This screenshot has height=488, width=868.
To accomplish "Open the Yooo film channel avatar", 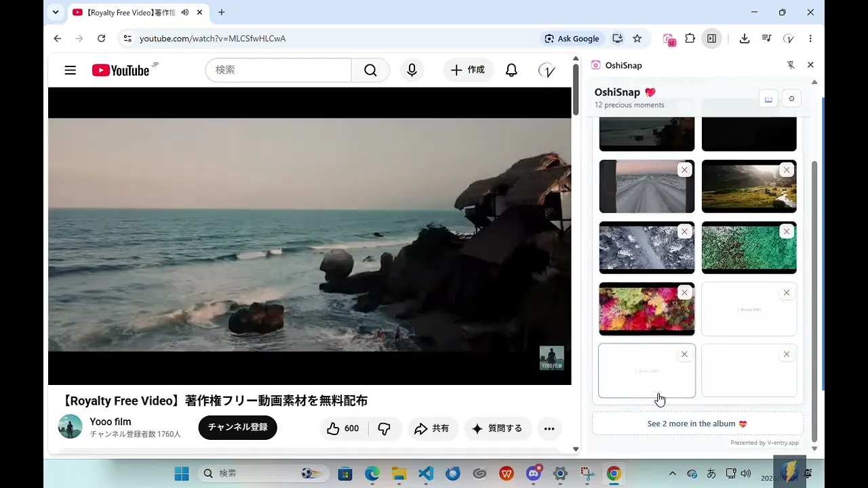I will coord(70,427).
